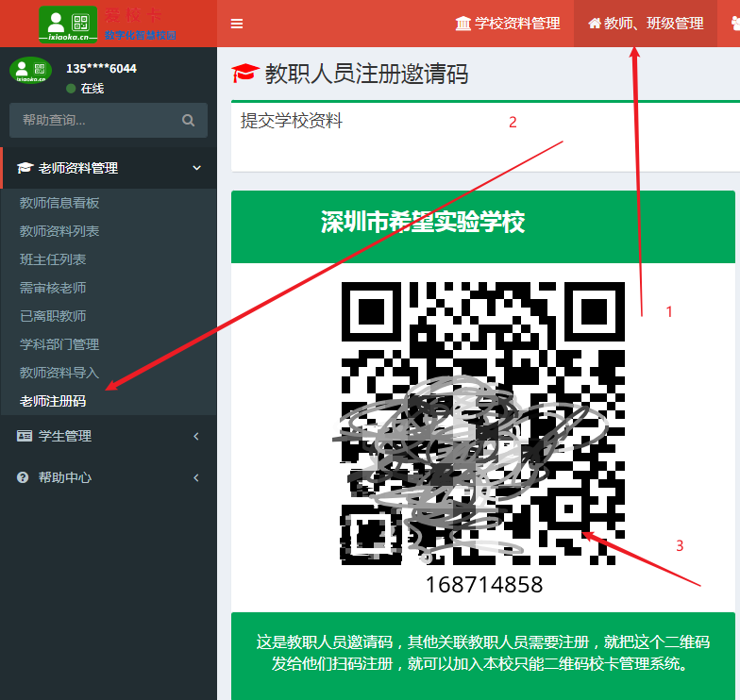This screenshot has height=700, width=740.
Task: Click the user avatar beside 135****6044
Action: coord(30,71)
